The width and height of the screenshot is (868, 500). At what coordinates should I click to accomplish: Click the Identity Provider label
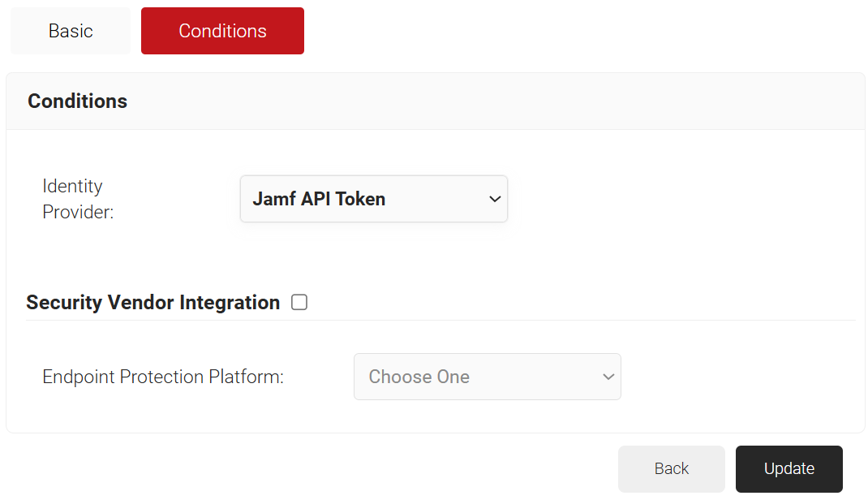[x=78, y=199]
